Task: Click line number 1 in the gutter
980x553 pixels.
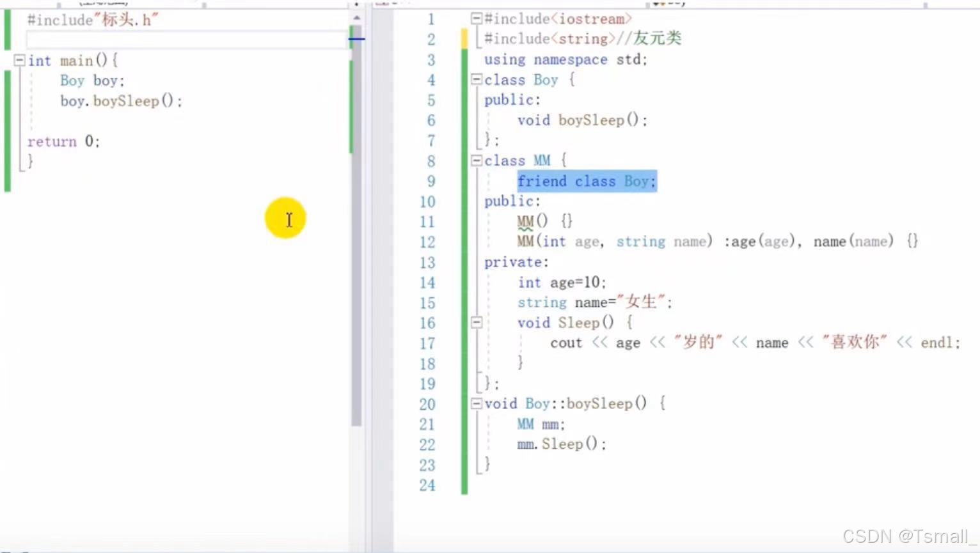Action: click(x=431, y=19)
